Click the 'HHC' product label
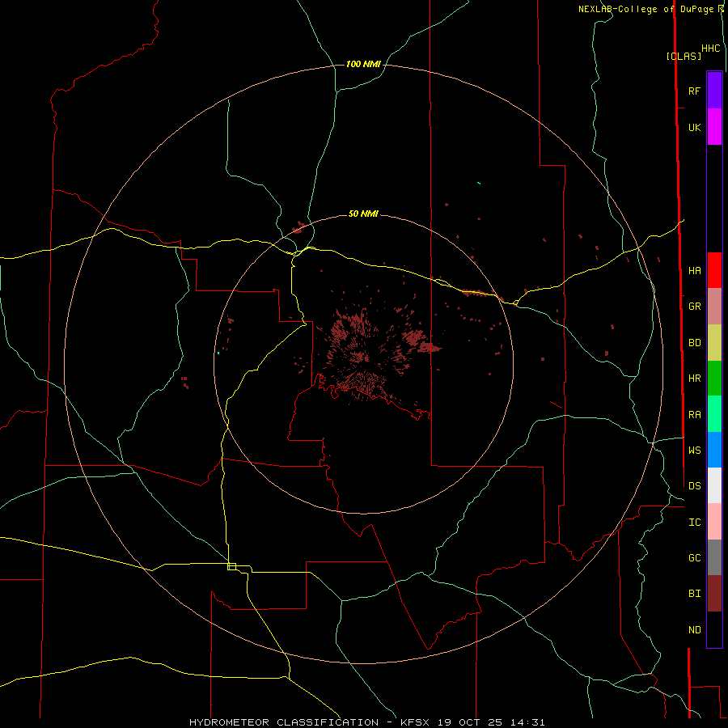This screenshot has height=728, width=728. (711, 49)
